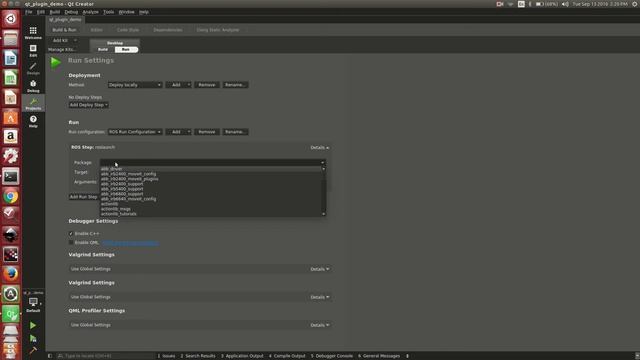This screenshot has height=360, width=640.
Task: Click the locator search field
Action: (105, 356)
